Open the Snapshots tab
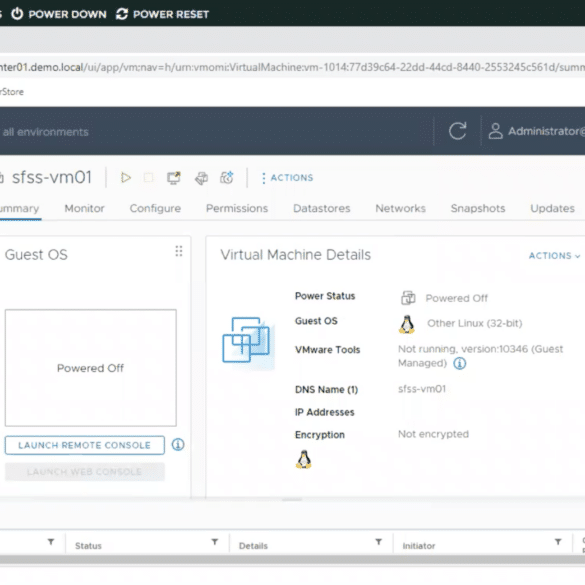 click(x=478, y=208)
